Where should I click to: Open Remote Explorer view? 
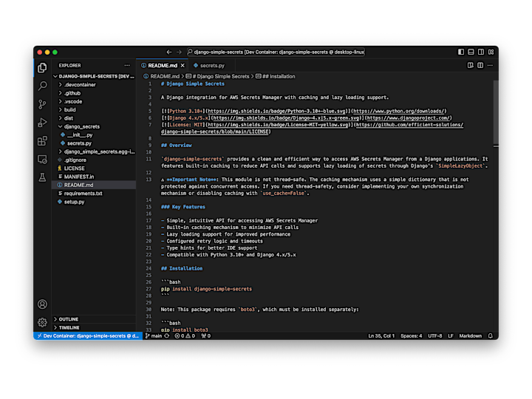point(42,159)
